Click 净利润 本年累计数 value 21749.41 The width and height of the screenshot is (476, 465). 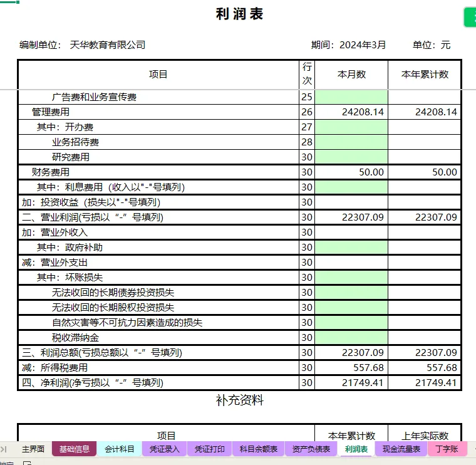pyautogui.click(x=436, y=383)
